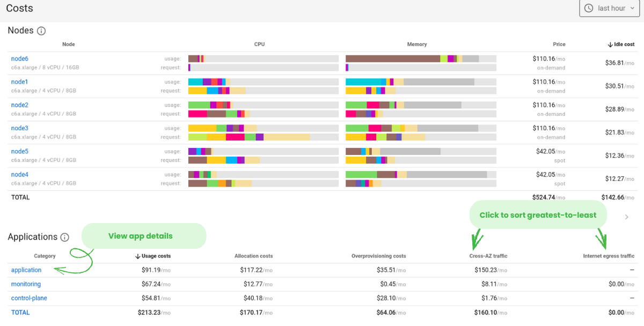Sort by Overprovisioning costs column header
Screen dimensions: 644x326
pyautogui.click(x=378, y=256)
